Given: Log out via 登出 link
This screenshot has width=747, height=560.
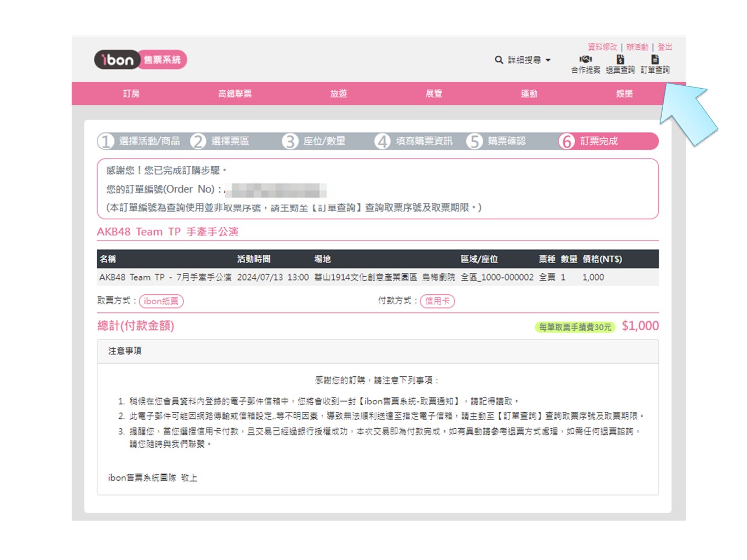Looking at the screenshot, I should coord(665,47).
